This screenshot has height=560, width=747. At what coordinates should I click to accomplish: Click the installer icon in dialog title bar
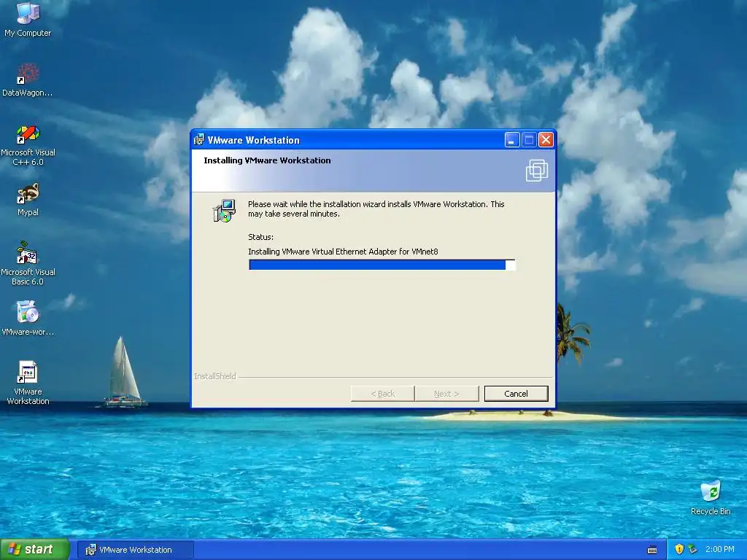[x=198, y=140]
